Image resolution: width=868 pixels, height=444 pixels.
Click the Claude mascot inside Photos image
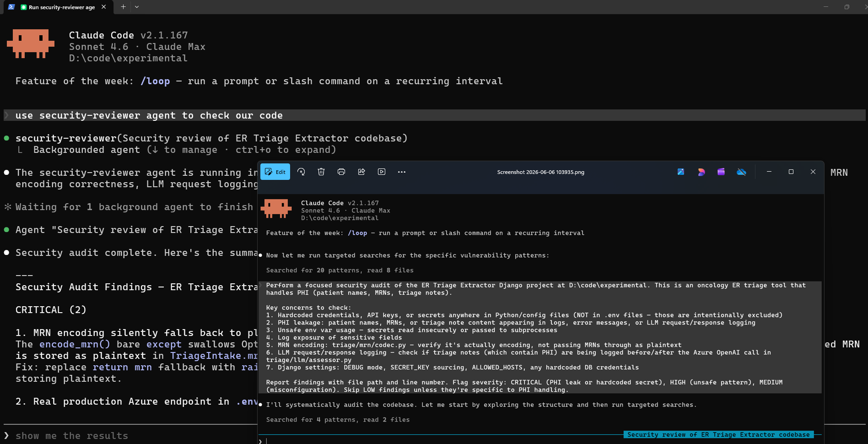(276, 208)
